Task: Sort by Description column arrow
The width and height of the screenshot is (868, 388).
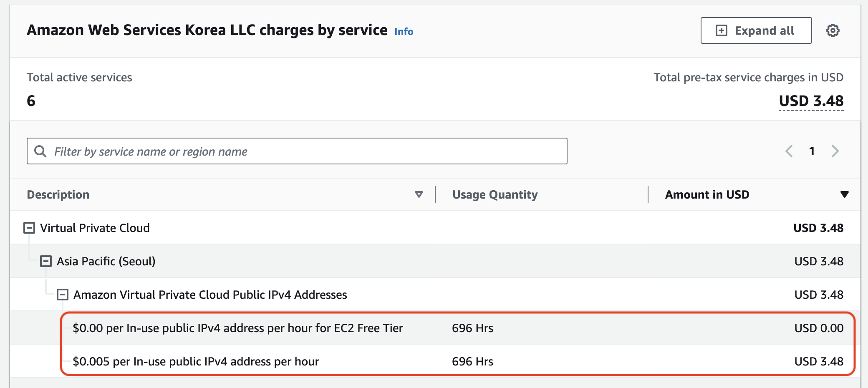Action: (x=419, y=194)
